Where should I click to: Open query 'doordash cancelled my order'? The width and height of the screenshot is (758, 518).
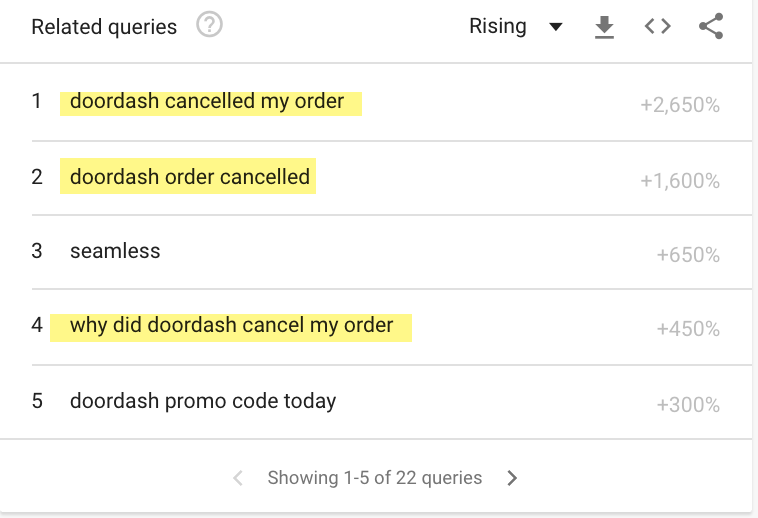click(x=207, y=101)
